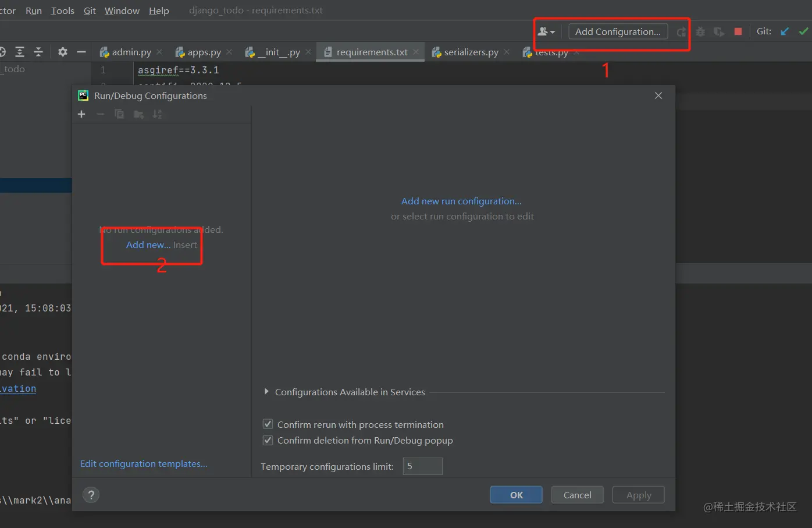The height and width of the screenshot is (528, 812).
Task: Open the Git menu
Action: point(90,10)
